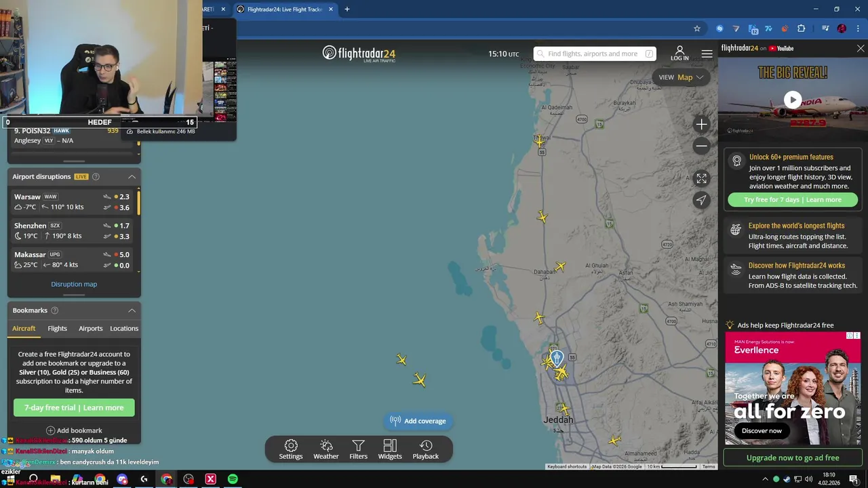Close the Flightradar24 browser tab
The height and width of the screenshot is (488, 868).
(331, 9)
